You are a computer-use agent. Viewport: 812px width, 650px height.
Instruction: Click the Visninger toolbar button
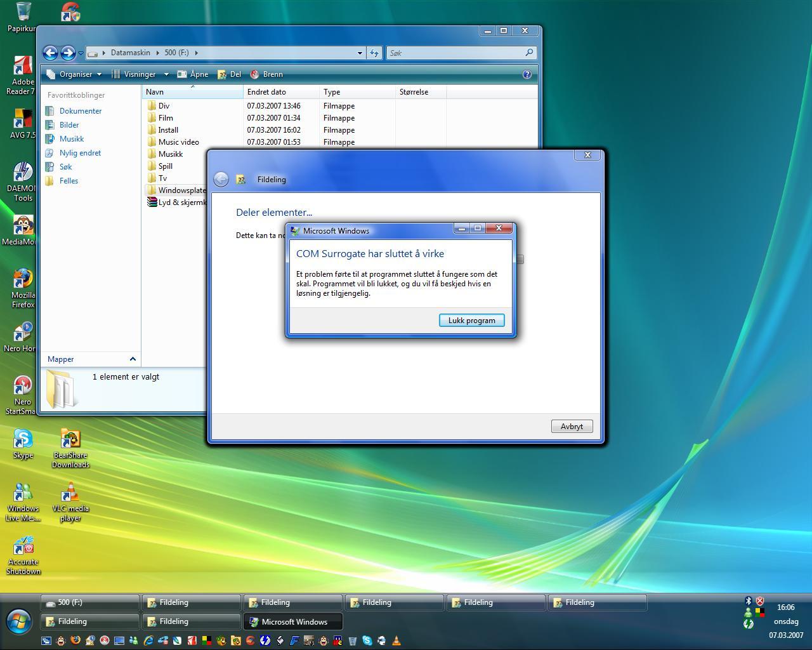tap(134, 74)
